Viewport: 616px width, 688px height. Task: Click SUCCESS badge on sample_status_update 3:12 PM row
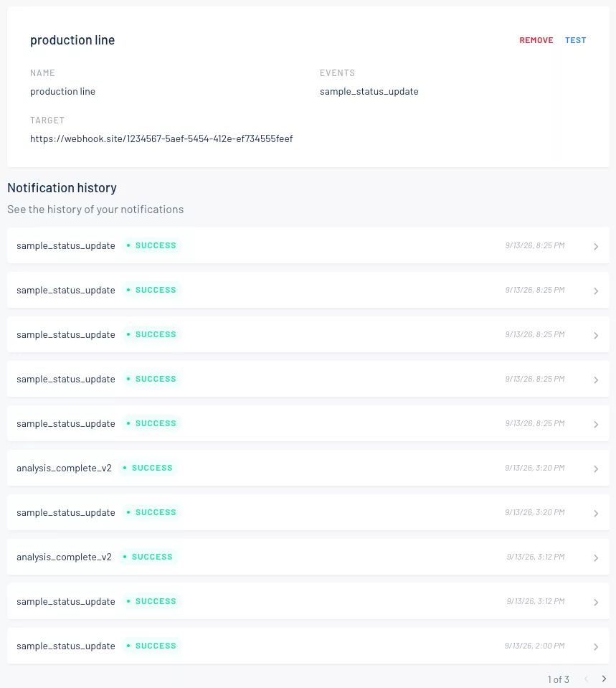coord(151,601)
